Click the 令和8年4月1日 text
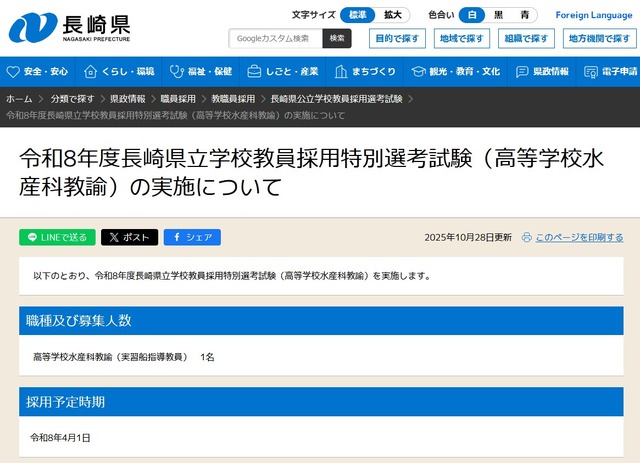The width and height of the screenshot is (640, 463). point(60,438)
